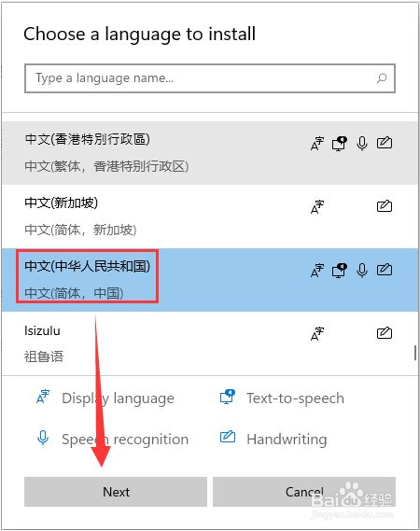Click the Display language legend icon
The height and width of the screenshot is (531, 420).
tap(43, 397)
